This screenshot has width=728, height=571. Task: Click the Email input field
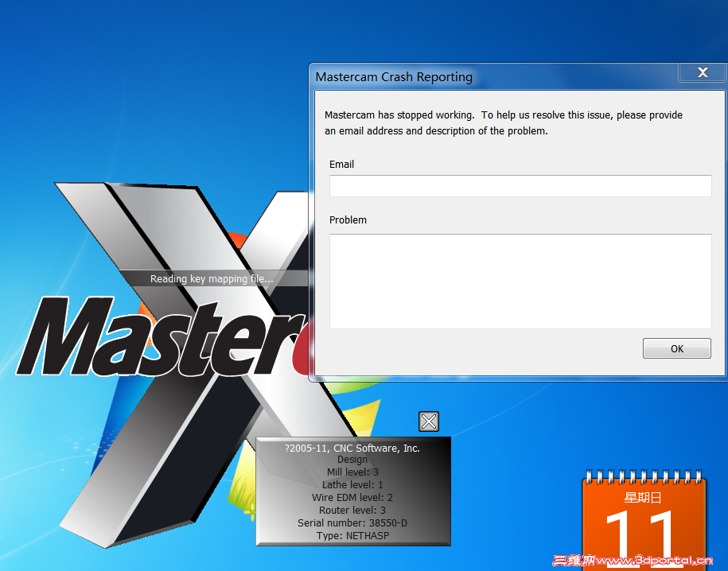(520, 185)
